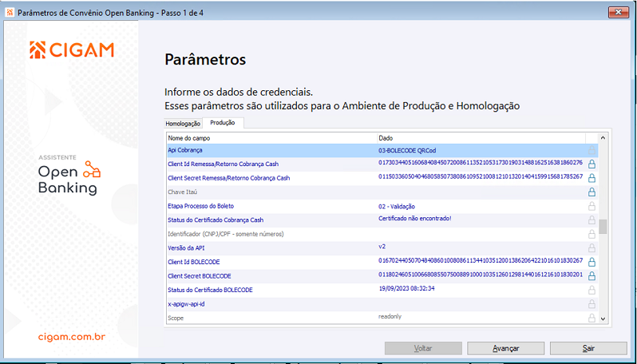Click lock icon in x-apigw-api-id row
637x364 pixels.
coord(592,304)
